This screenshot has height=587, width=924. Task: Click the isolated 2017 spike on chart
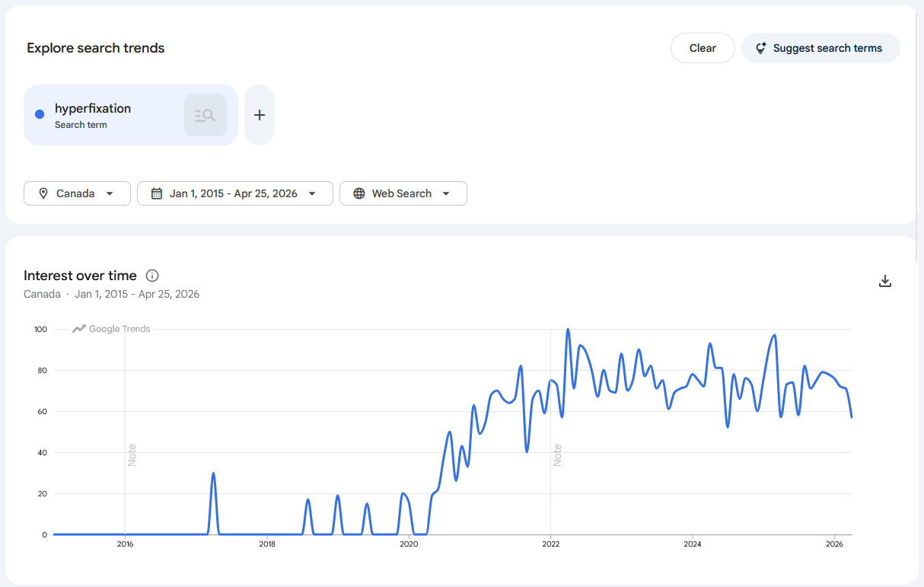click(213, 474)
